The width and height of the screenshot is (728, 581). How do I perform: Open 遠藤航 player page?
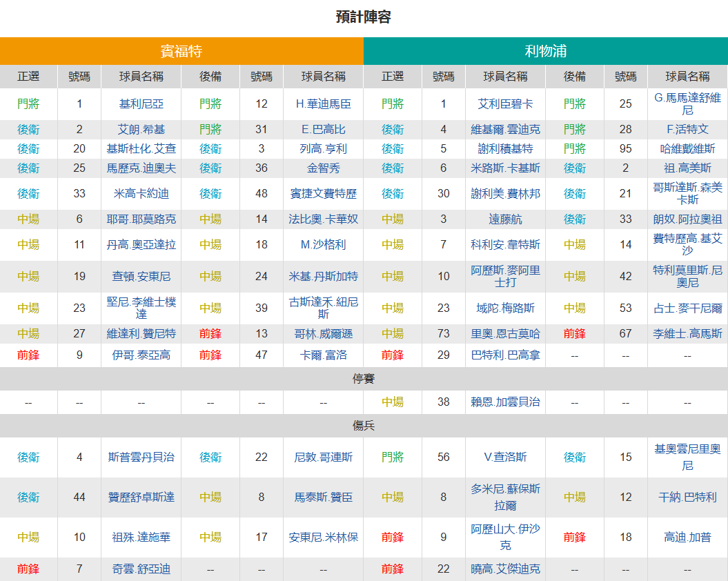[x=506, y=219]
